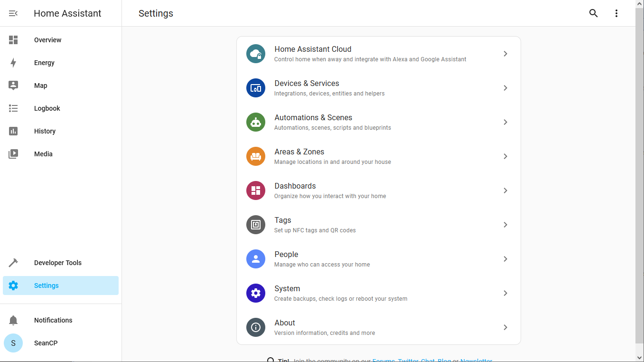Screen dimensions: 644x362
Task: Click the About info icon
Action: point(256,327)
